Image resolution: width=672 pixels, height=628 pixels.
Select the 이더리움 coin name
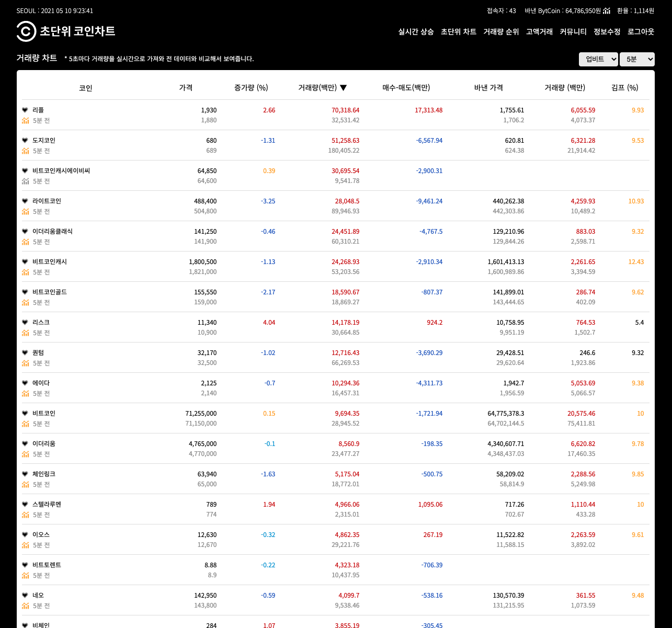pyautogui.click(x=44, y=443)
